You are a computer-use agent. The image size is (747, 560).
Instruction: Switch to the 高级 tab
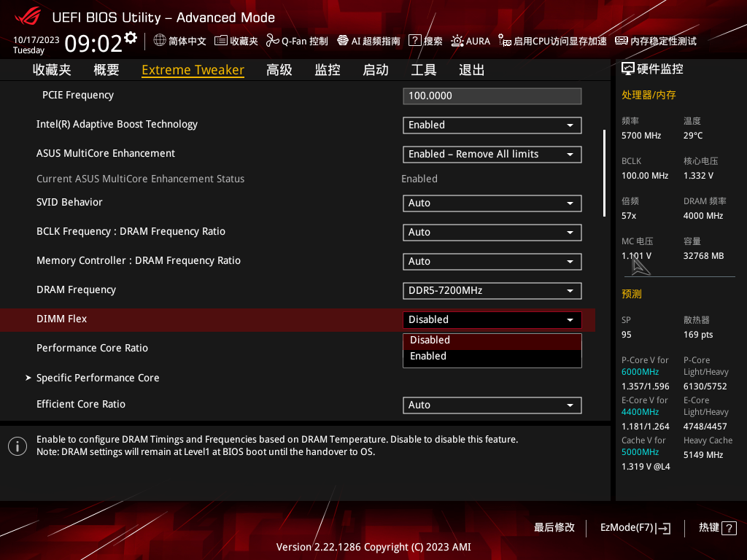click(279, 70)
